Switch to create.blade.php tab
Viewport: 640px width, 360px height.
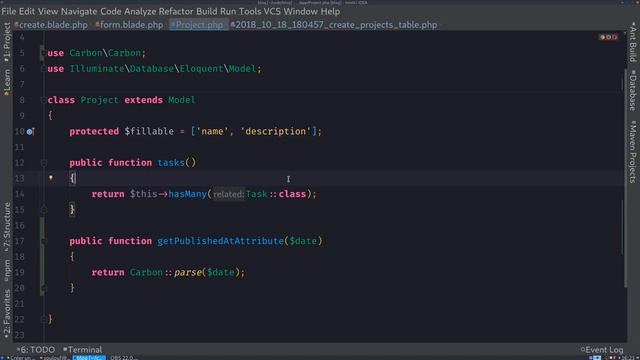coord(51,25)
